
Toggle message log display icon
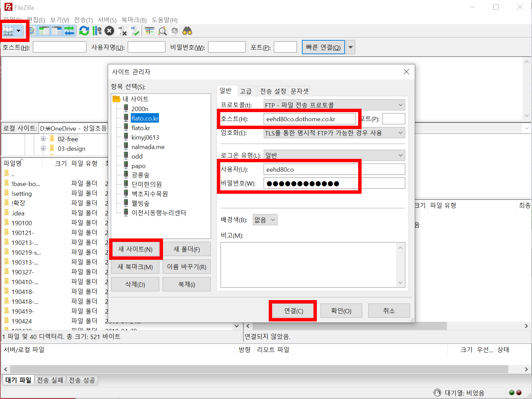point(32,31)
